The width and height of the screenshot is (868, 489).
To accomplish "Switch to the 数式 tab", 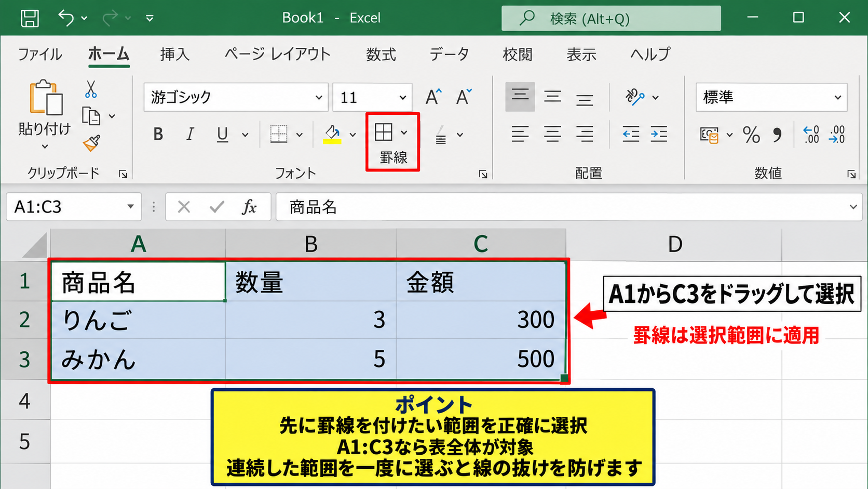I will click(x=381, y=54).
